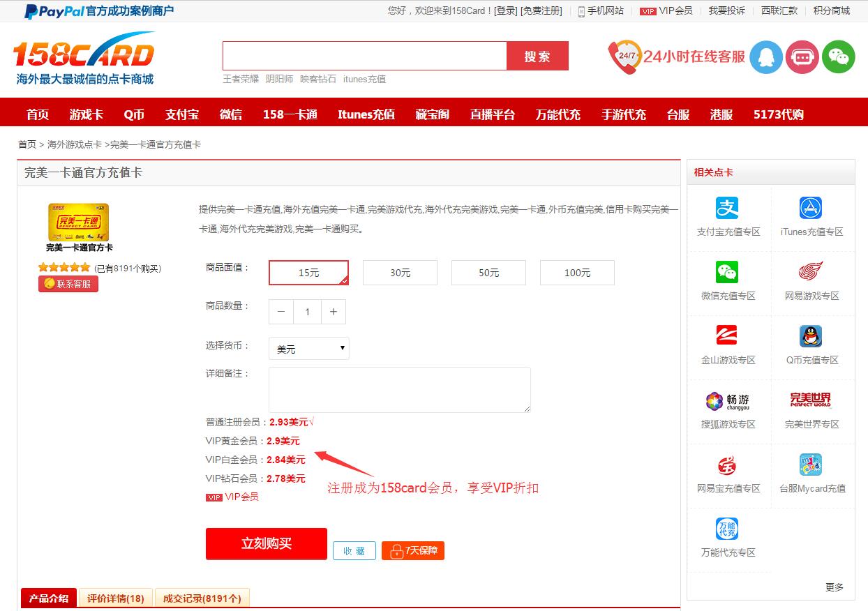Image resolution: width=868 pixels, height=611 pixels.
Task: Open 直播平台 navigation menu item
Action: click(x=493, y=114)
